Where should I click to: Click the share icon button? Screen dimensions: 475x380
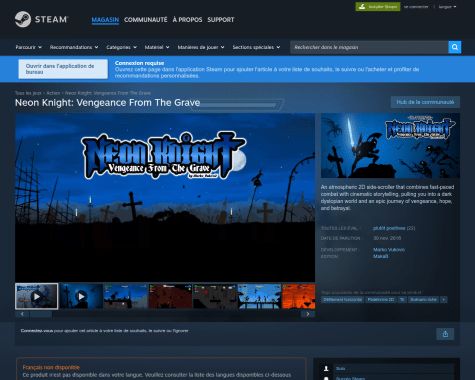[445, 334]
